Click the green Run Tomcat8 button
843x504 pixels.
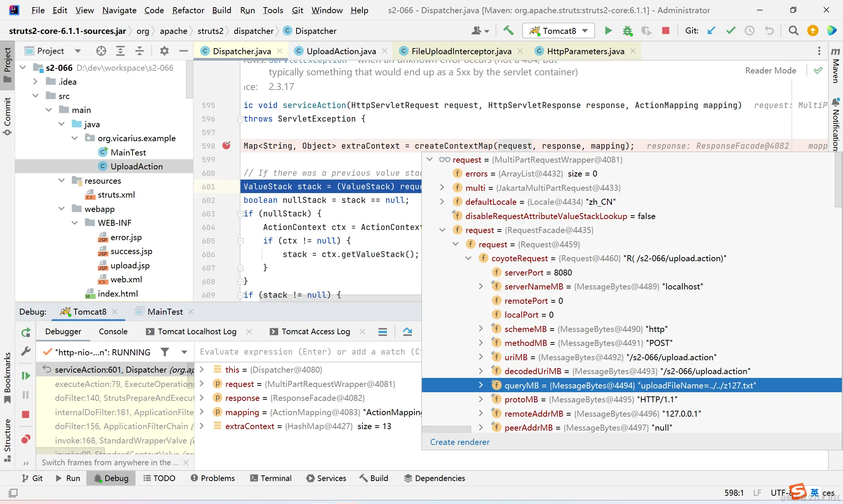(x=608, y=31)
